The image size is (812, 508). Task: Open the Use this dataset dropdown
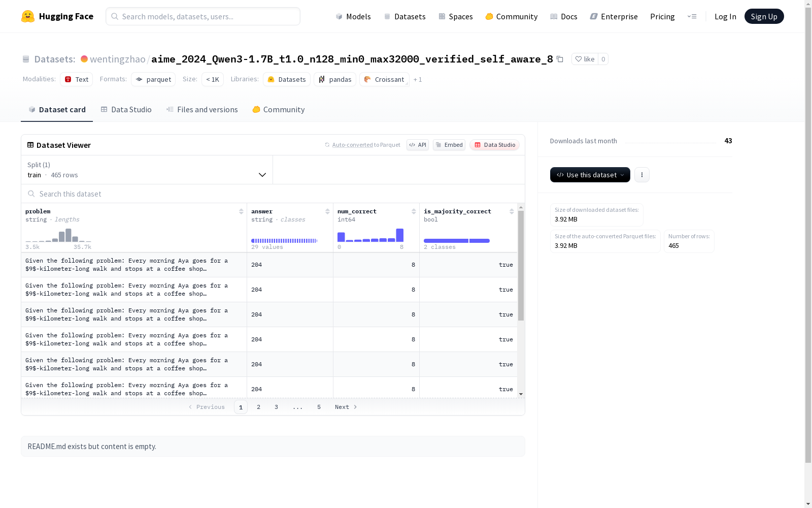pos(590,175)
